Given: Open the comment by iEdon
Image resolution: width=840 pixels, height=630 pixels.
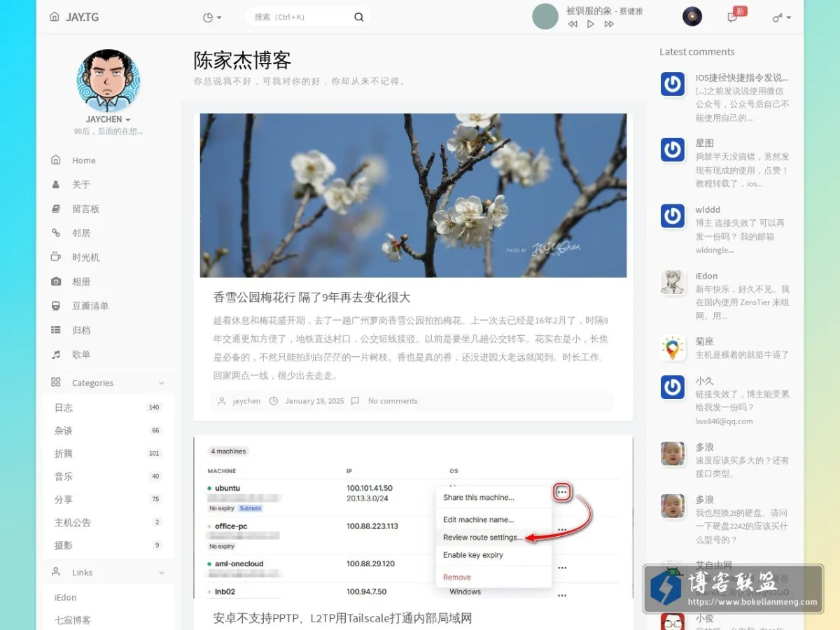Looking at the screenshot, I should click(x=706, y=276).
